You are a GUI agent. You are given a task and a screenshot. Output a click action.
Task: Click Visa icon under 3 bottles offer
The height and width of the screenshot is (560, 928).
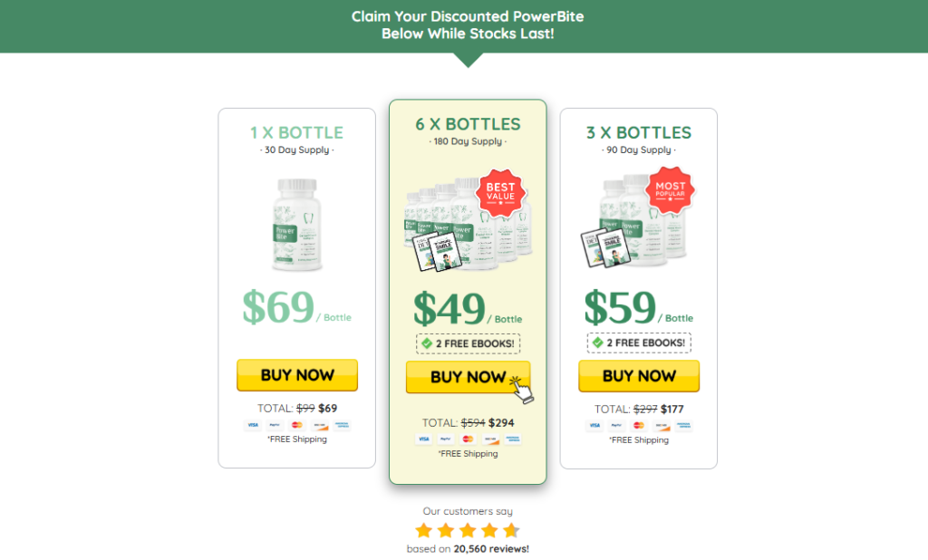click(x=594, y=426)
